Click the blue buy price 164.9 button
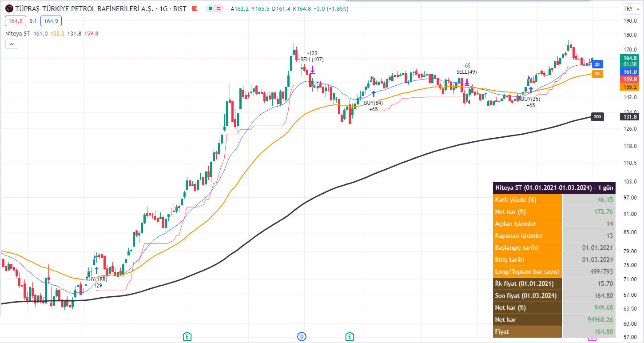 click(x=51, y=20)
